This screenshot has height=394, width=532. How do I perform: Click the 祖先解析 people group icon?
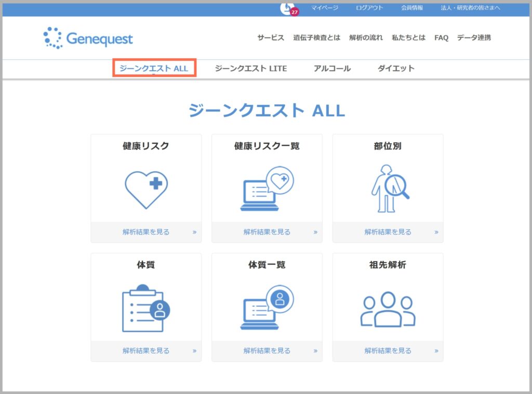click(388, 309)
